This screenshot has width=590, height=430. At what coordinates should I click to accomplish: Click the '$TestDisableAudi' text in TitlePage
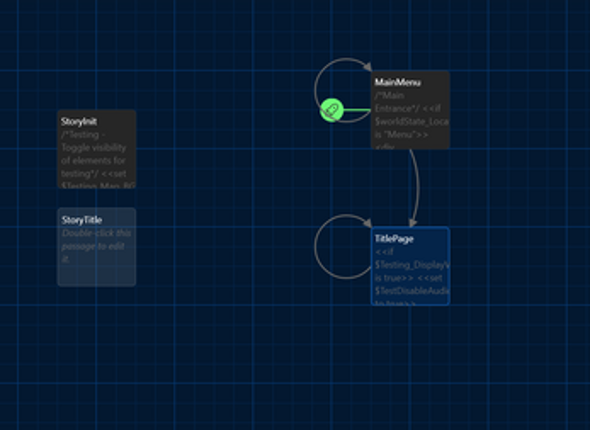412,291
